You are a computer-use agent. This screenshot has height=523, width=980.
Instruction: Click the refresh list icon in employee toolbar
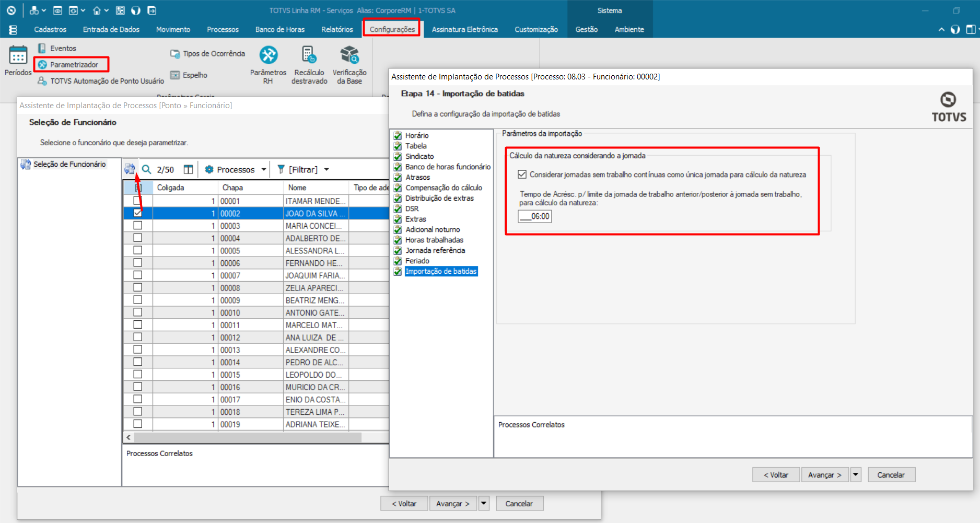pos(130,169)
